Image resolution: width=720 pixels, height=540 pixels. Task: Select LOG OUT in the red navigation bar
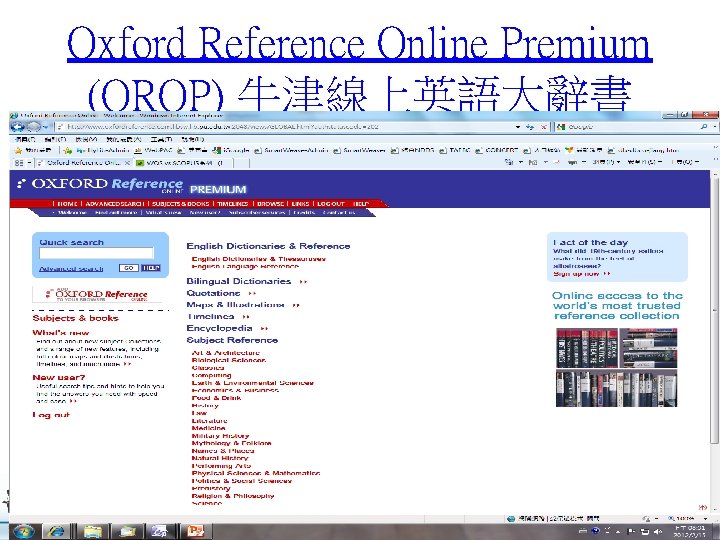pyautogui.click(x=331, y=203)
